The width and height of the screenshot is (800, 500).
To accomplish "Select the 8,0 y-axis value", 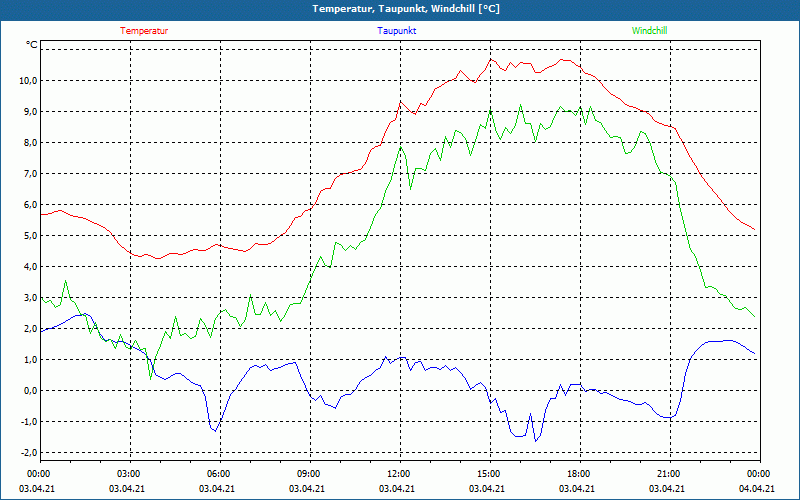I will (x=30, y=143).
